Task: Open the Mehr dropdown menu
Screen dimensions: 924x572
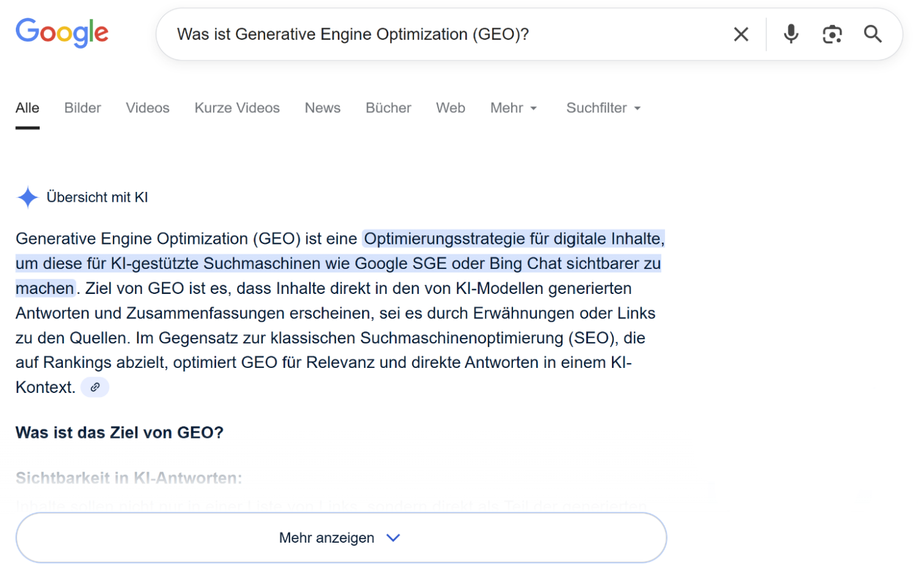Action: click(513, 108)
